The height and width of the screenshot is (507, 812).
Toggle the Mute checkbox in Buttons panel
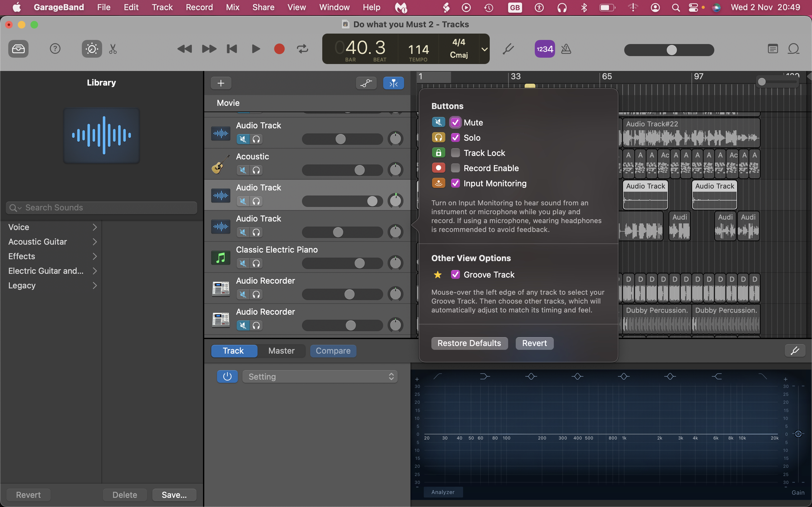(455, 122)
